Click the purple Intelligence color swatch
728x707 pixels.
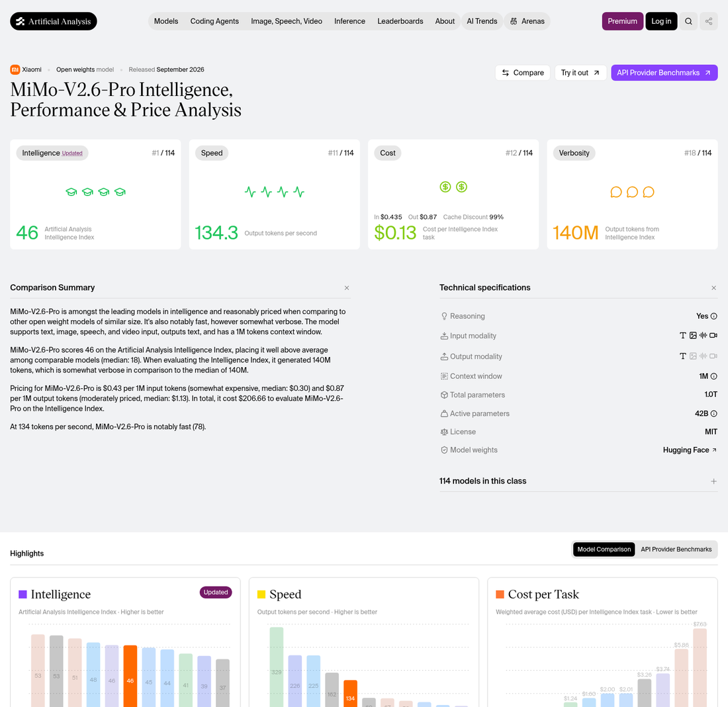point(23,595)
